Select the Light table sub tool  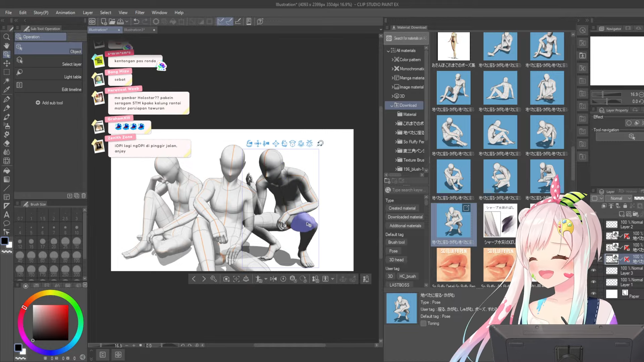tap(49, 74)
